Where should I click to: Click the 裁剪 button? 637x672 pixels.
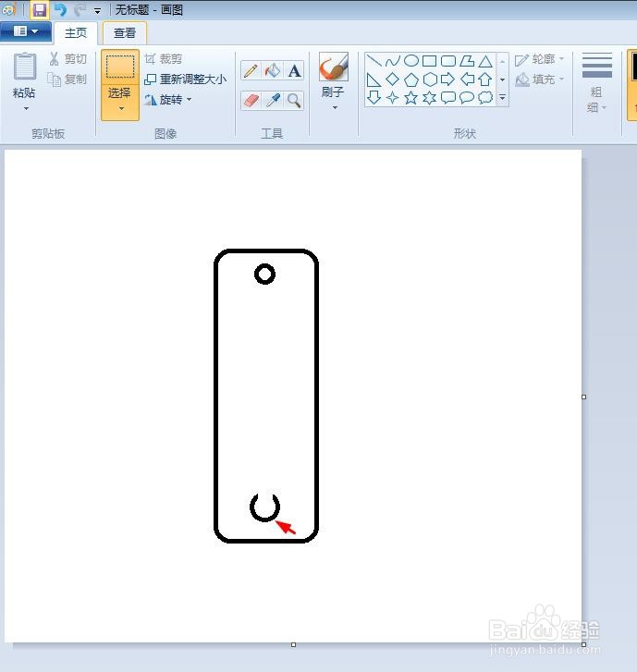(x=164, y=59)
